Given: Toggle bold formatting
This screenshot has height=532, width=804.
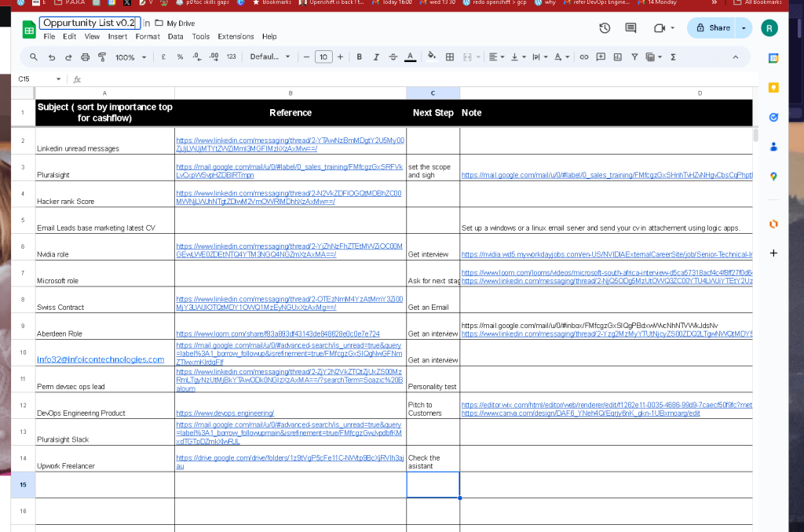Looking at the screenshot, I should [x=359, y=57].
